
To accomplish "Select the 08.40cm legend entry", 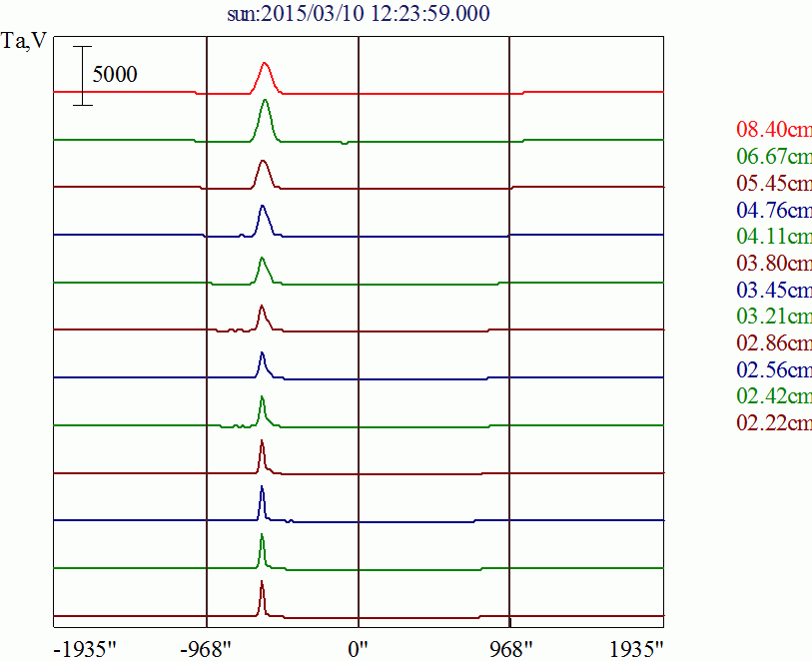I will pos(774,129).
